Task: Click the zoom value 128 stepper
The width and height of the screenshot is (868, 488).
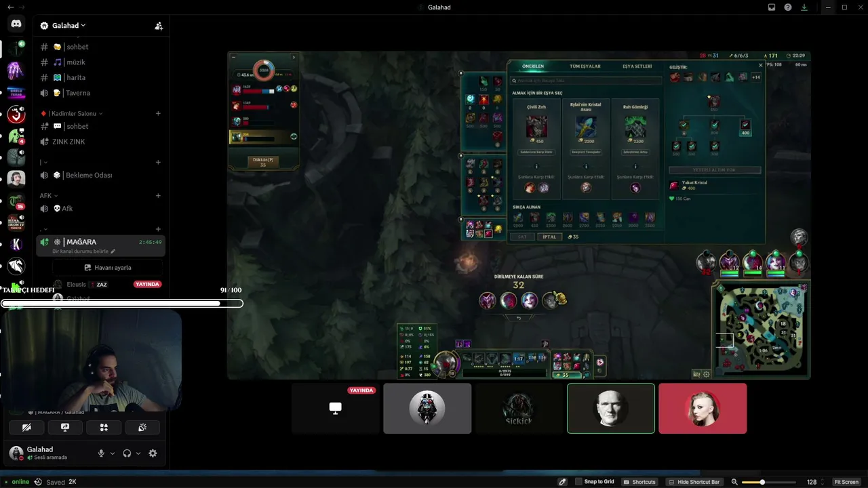Action: pyautogui.click(x=823, y=482)
